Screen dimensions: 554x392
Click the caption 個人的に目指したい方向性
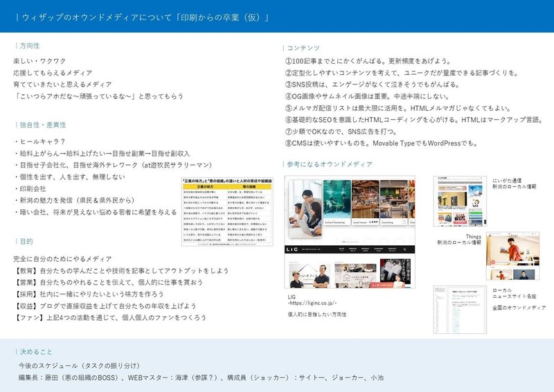coord(317,314)
